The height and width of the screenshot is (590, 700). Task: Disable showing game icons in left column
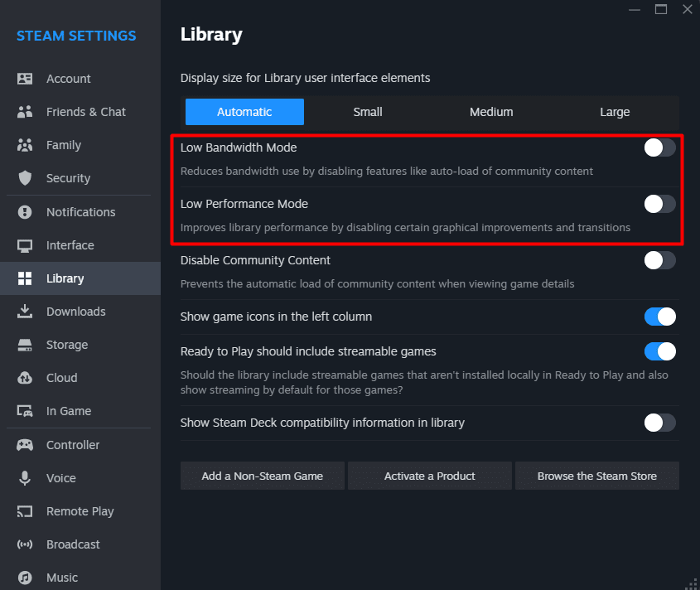659,317
